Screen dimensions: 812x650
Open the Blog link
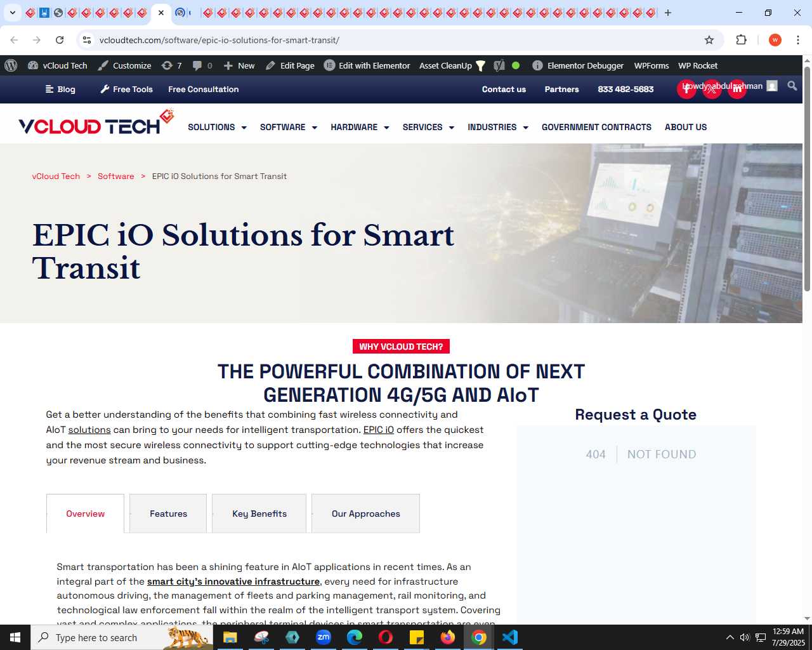[x=60, y=90]
